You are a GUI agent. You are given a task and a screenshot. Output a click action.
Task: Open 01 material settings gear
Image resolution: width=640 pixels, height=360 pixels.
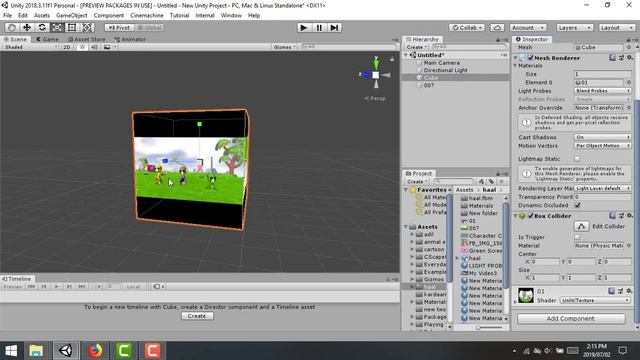tap(630, 291)
